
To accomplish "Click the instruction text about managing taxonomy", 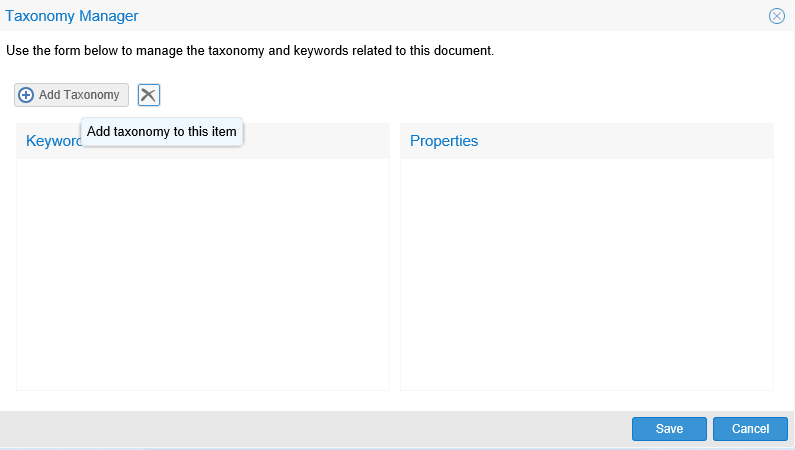I will tap(250, 50).
